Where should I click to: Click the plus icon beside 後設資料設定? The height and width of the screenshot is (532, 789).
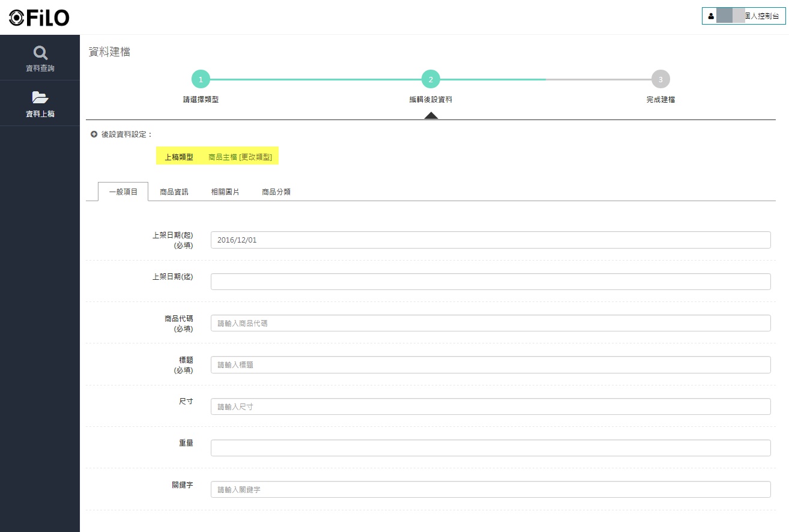pyautogui.click(x=94, y=135)
